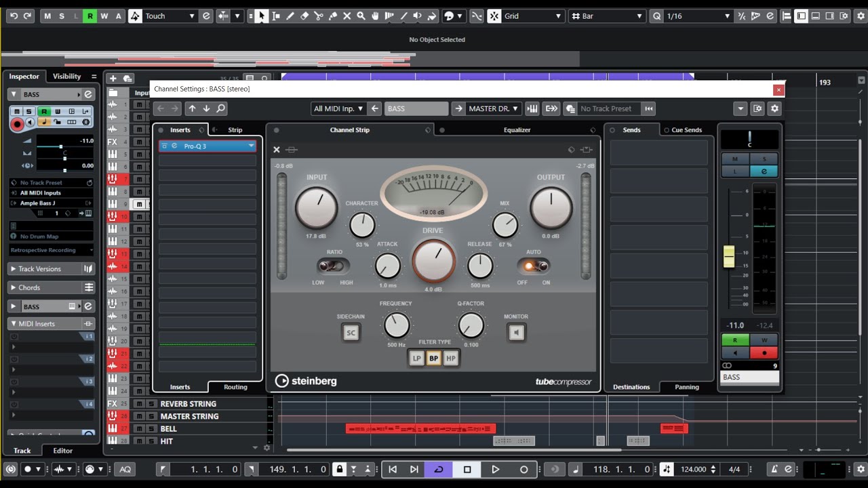Viewport: 868px width, 488px height.
Task: Click the search magnifier in Channel Settings
Action: pos(221,108)
